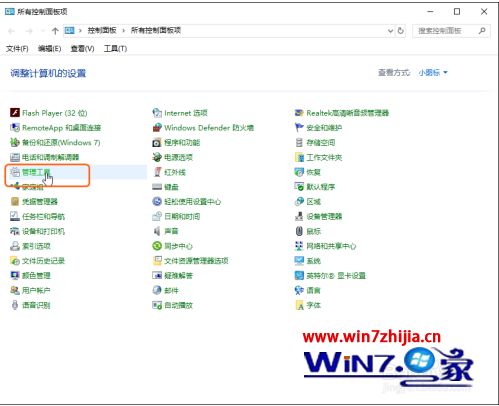Open 工作文件夹 item
The height and width of the screenshot is (406, 499).
pyautogui.click(x=318, y=157)
